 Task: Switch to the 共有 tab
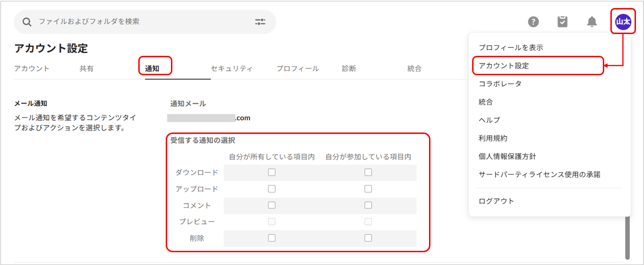[x=87, y=69]
